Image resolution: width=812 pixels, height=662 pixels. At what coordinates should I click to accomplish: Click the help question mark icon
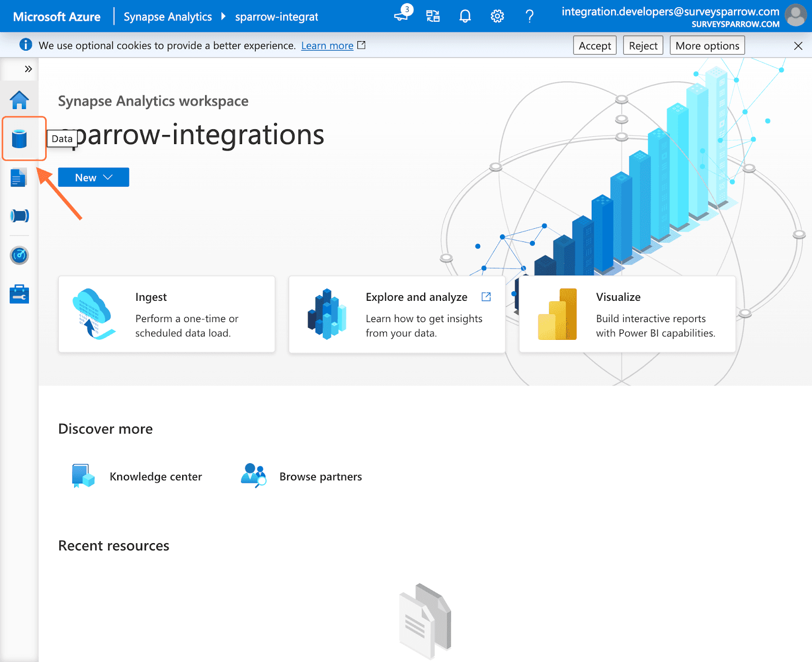529,16
